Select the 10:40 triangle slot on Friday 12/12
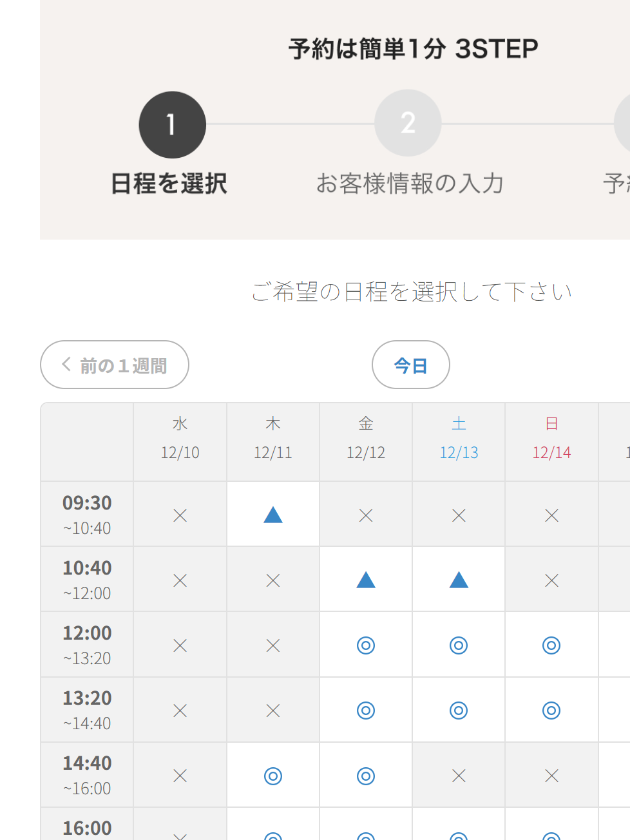This screenshot has height=840, width=630. click(366, 580)
